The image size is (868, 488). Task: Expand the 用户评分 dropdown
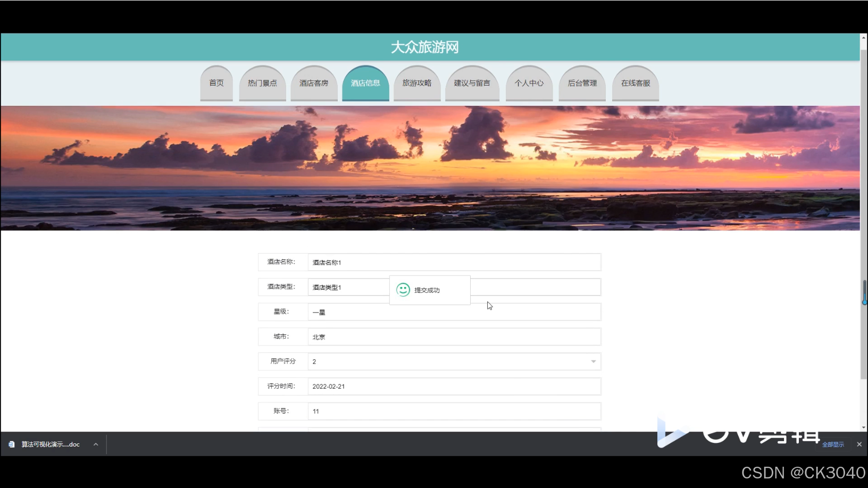click(x=454, y=361)
